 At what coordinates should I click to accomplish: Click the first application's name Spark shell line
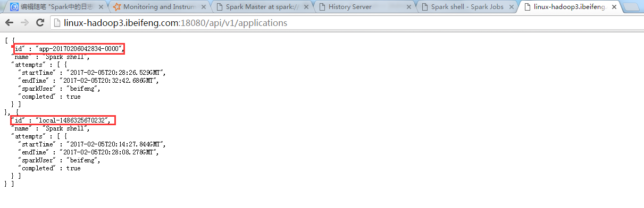[51, 56]
